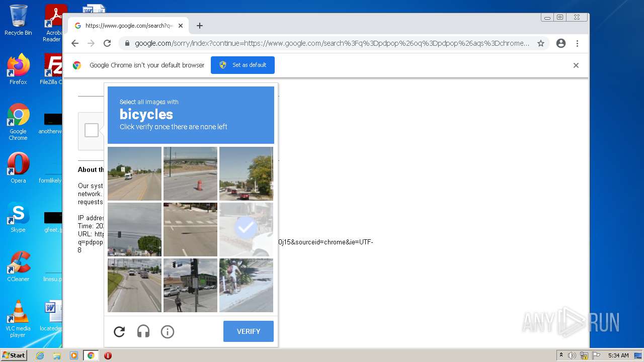Click the address bar URL
The image size is (644, 362).
(332, 43)
